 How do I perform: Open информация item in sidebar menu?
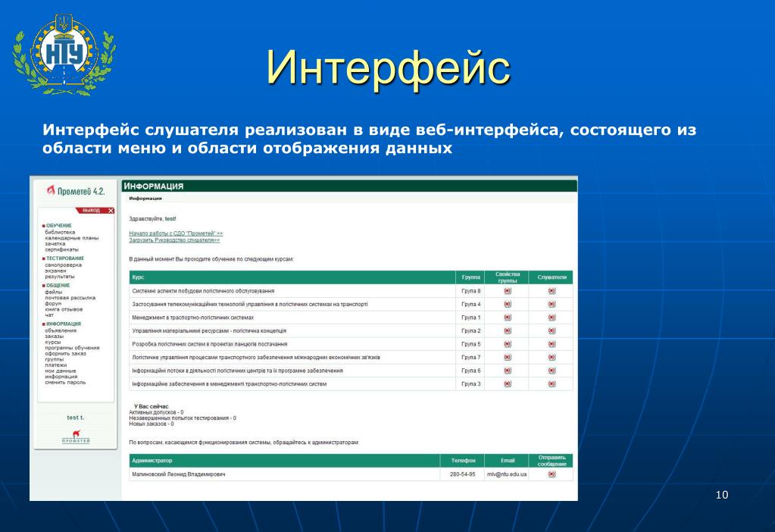coord(61,377)
